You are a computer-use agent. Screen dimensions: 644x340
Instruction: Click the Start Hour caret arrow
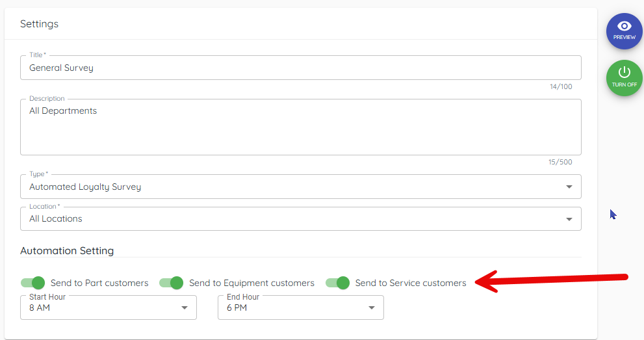click(x=185, y=308)
